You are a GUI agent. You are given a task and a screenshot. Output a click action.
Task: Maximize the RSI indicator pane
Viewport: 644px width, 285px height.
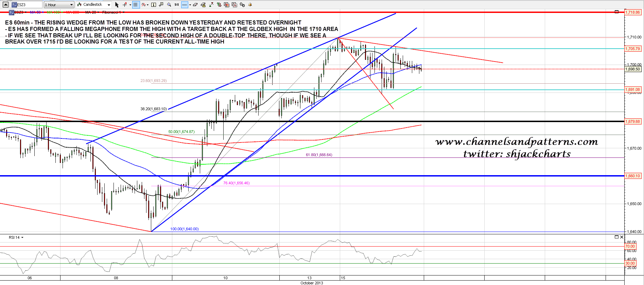616,237
